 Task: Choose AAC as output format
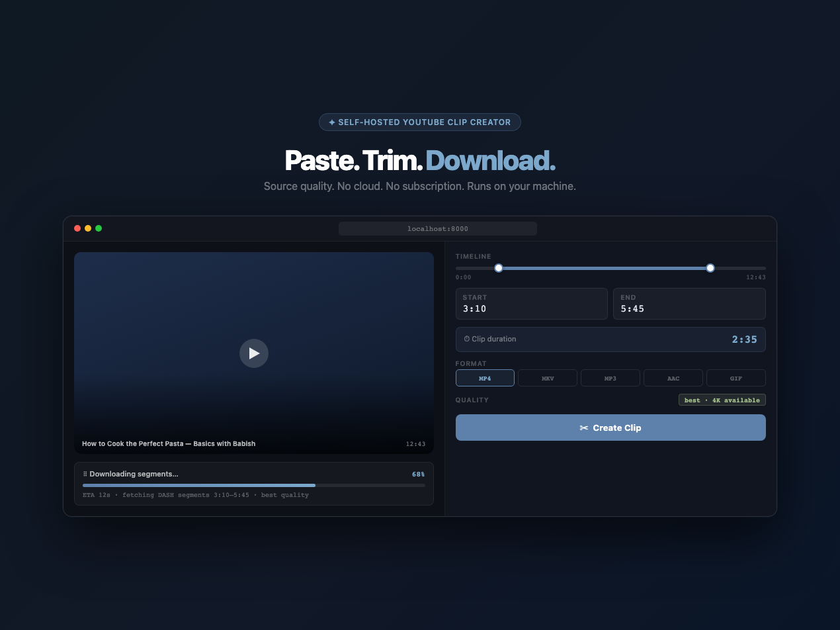coord(673,378)
